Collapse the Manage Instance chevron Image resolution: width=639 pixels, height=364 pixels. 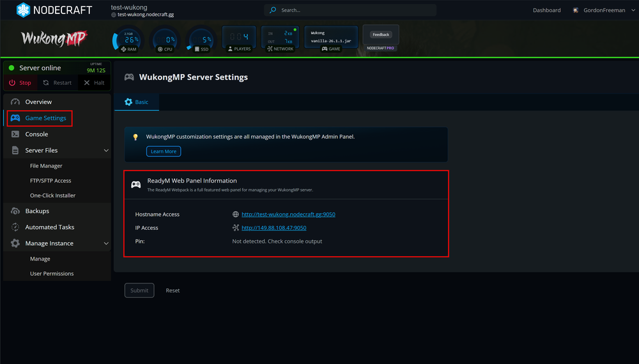click(106, 243)
